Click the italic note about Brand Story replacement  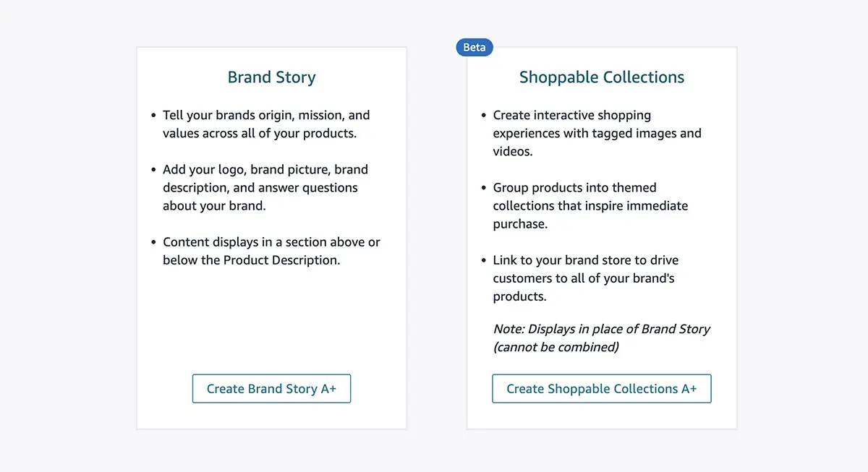[602, 338]
